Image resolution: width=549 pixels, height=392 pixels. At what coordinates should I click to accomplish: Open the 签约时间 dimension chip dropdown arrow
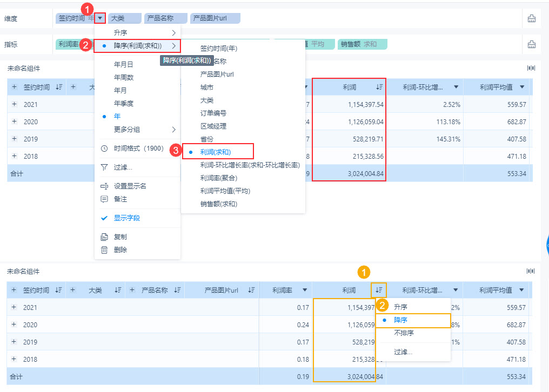[x=100, y=18]
